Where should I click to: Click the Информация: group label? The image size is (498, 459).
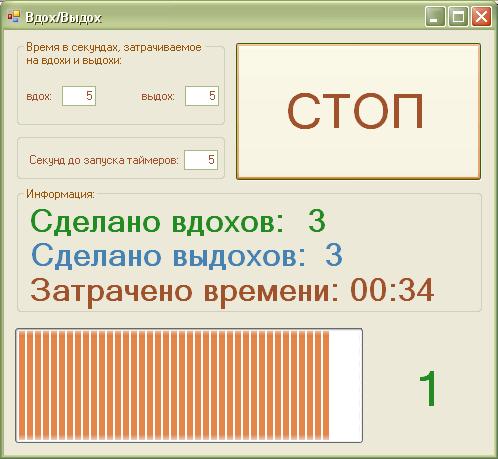click(60, 194)
